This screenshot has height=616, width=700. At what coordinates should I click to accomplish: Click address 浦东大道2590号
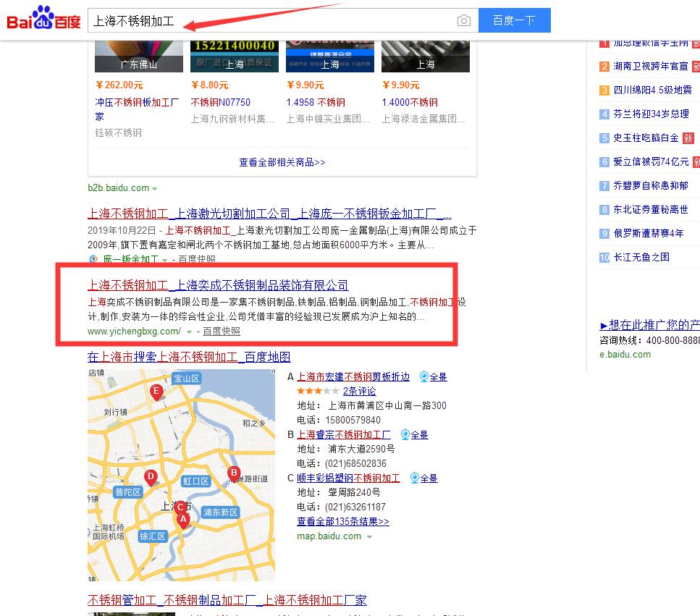pos(361,449)
